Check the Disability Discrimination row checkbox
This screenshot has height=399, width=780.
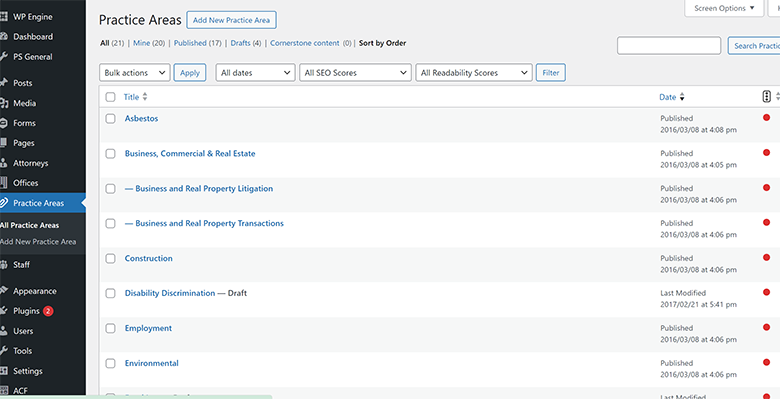(110, 294)
